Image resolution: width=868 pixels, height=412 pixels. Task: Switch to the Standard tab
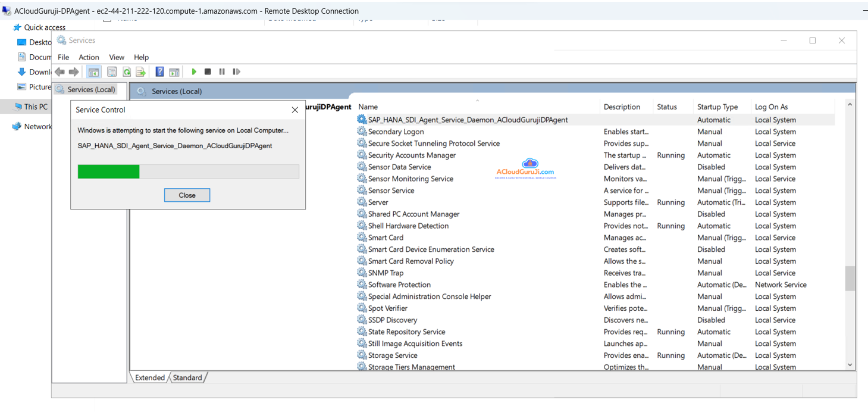[187, 377]
